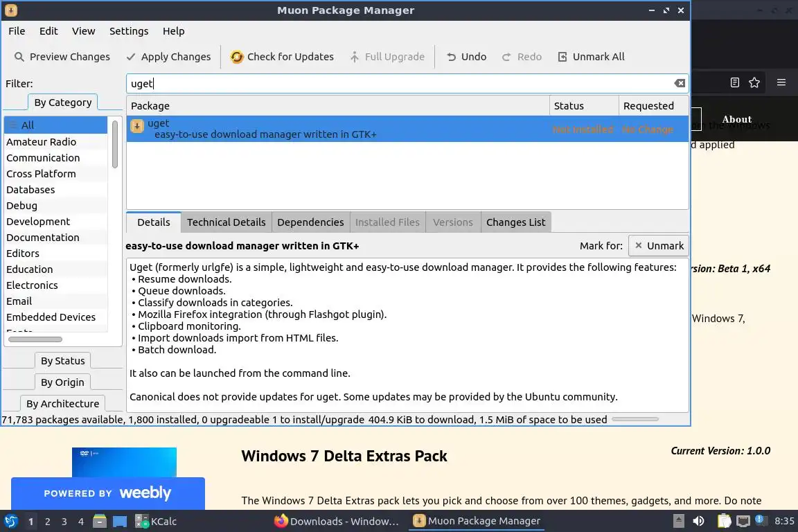
Task: Select the Embedded Devices category
Action: click(x=56, y=317)
